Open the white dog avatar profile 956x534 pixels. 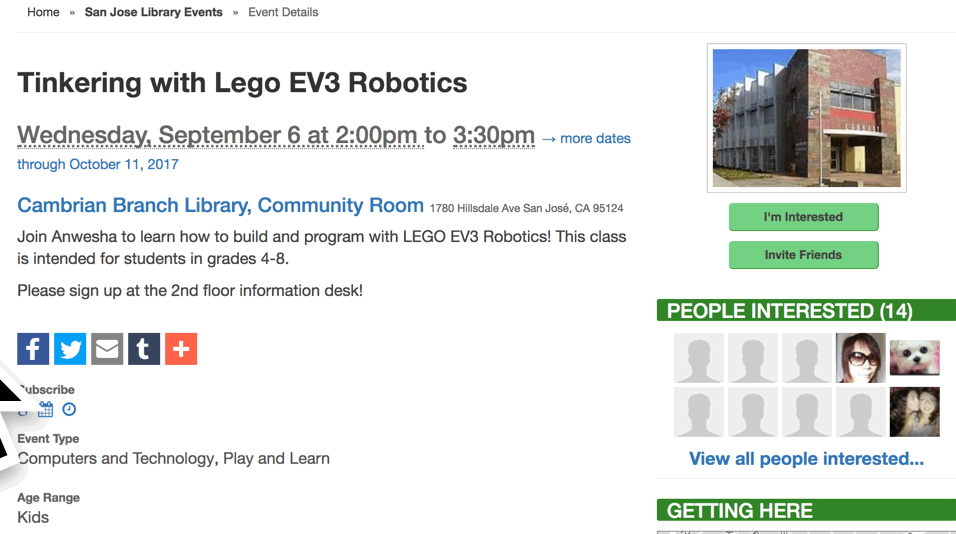pyautogui.click(x=914, y=358)
